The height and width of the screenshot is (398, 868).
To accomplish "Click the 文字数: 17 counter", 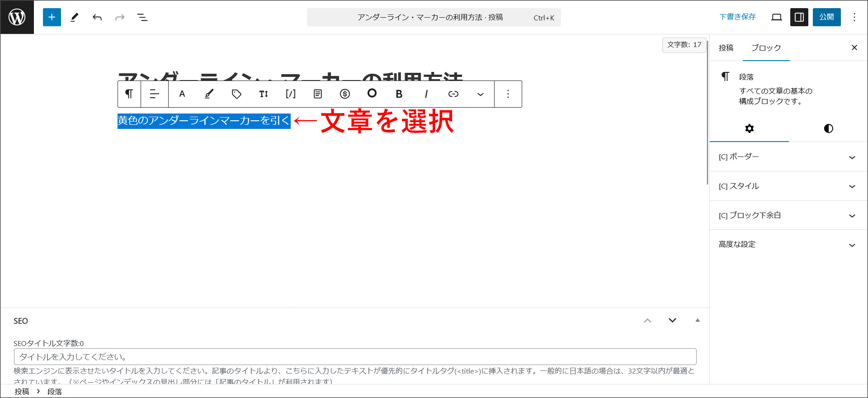I will coord(684,45).
